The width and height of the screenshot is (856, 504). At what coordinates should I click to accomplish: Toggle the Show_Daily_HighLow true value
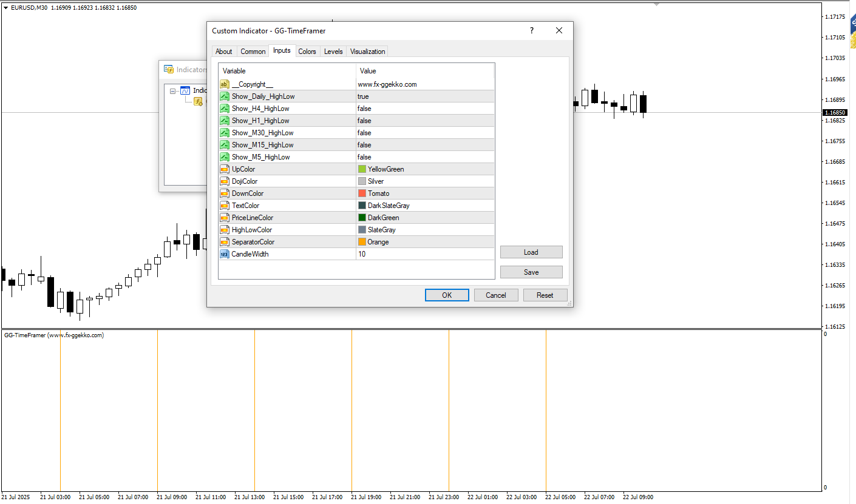click(x=425, y=96)
